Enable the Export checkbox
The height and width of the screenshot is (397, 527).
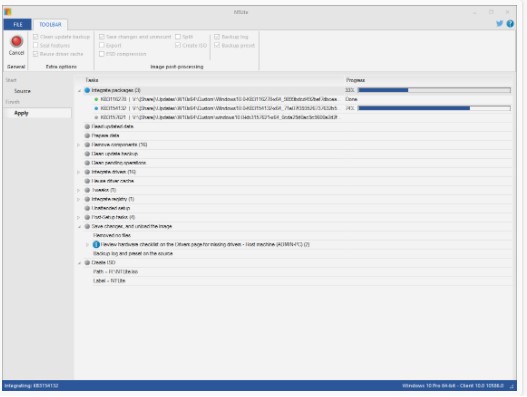(102, 45)
